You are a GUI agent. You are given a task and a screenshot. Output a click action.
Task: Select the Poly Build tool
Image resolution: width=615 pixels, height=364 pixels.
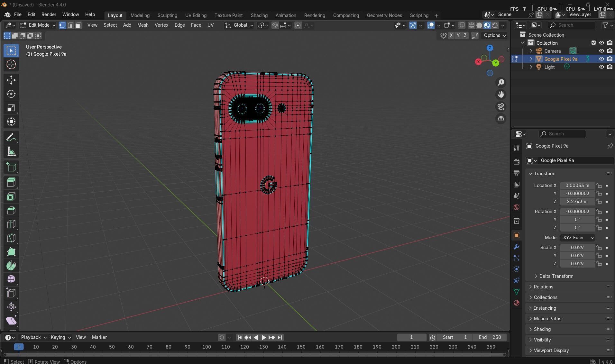pos(11,252)
